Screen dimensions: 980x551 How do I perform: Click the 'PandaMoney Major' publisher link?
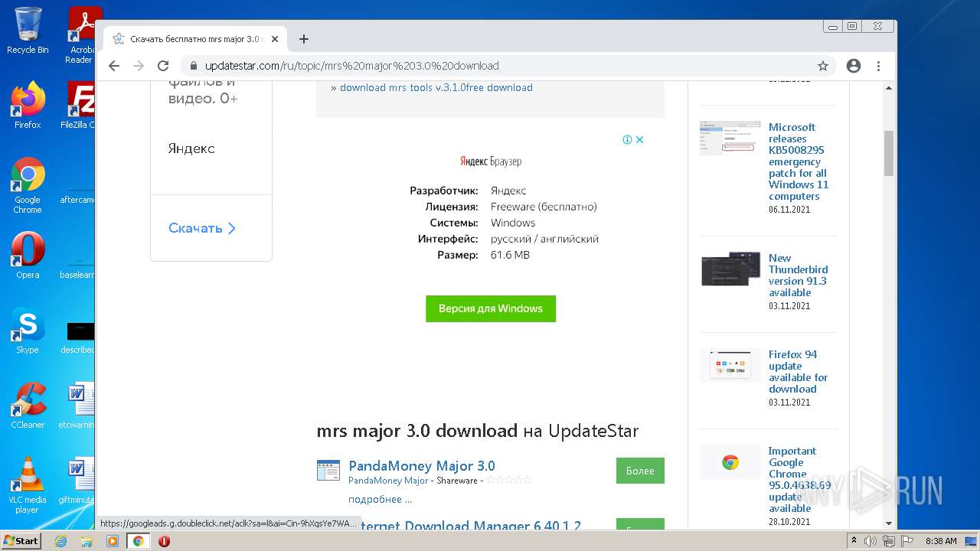388,481
